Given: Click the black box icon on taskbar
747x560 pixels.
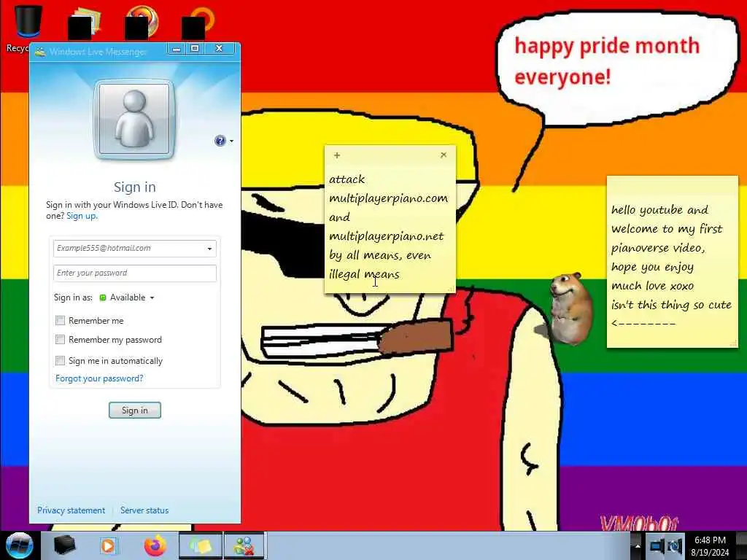Looking at the screenshot, I should (64, 545).
